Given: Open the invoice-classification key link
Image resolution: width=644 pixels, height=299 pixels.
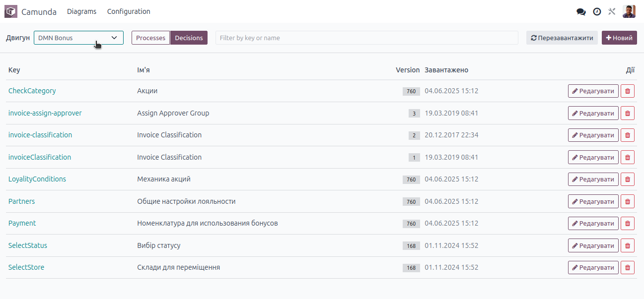Looking at the screenshot, I should (40, 135).
